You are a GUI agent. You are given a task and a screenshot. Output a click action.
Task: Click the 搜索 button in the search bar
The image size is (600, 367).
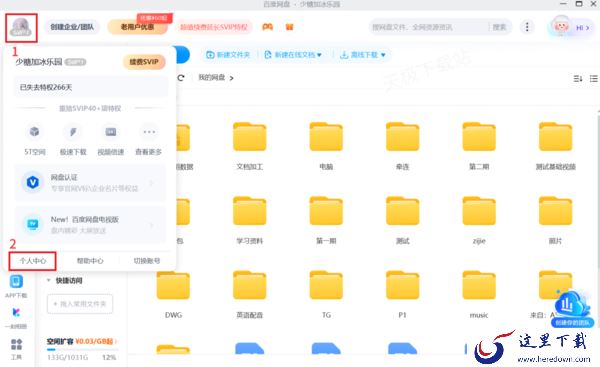click(499, 27)
